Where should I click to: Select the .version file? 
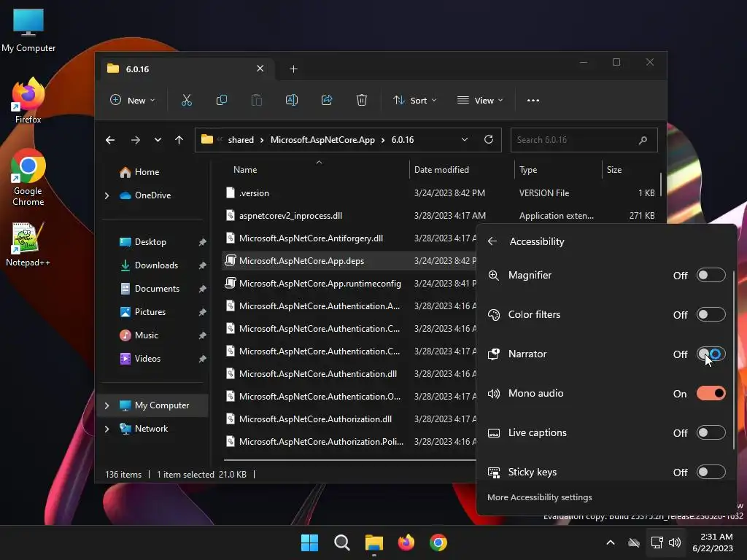point(254,193)
